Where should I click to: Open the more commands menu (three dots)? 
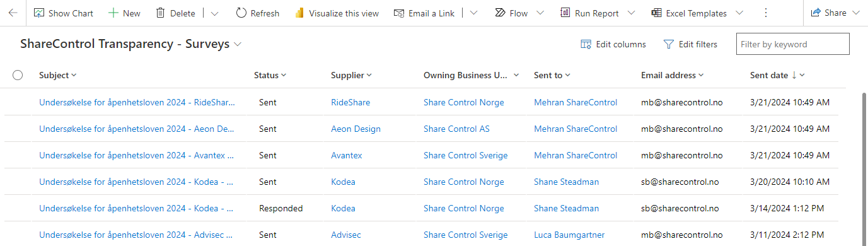click(765, 13)
